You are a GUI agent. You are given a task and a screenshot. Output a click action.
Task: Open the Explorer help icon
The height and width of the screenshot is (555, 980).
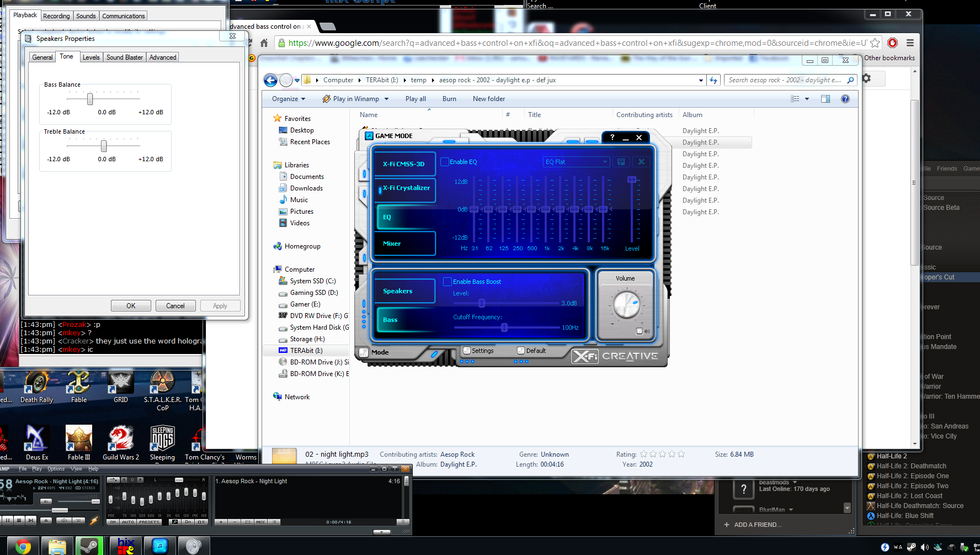click(845, 99)
